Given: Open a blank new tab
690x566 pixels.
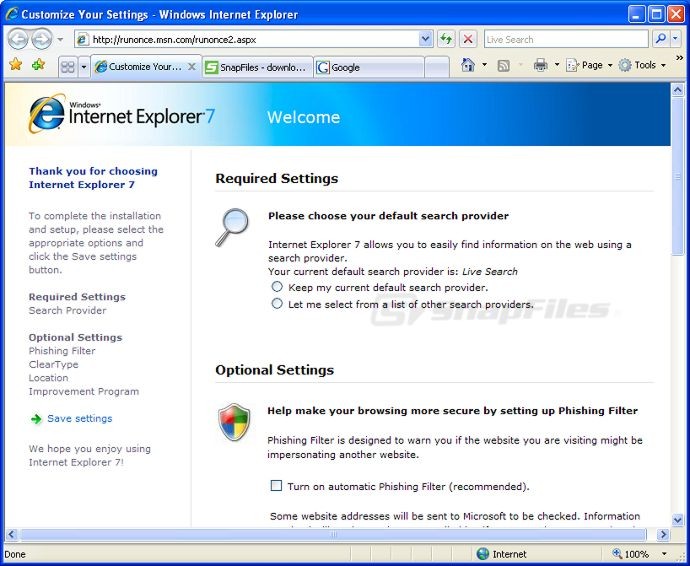Looking at the screenshot, I should point(437,67).
